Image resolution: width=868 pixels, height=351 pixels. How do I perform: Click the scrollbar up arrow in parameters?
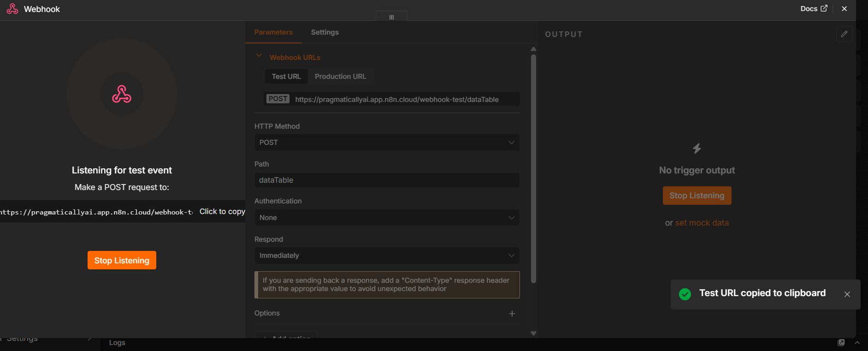point(533,49)
